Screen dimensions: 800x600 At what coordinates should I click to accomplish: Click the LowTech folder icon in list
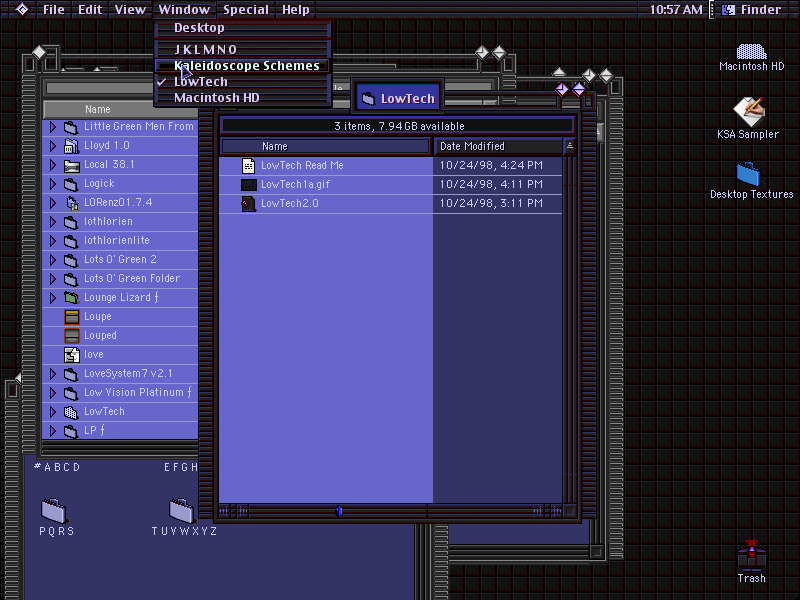coord(71,412)
